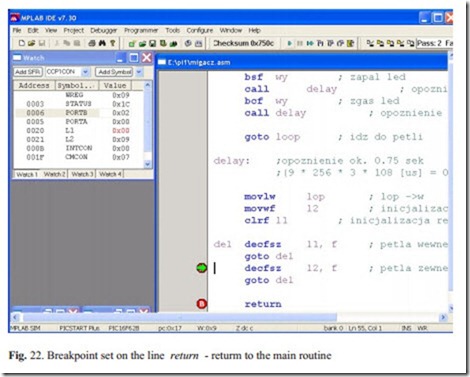Click the Checksum 0x750c field in toolbar
This screenshot has width=470, height=377.
[x=243, y=43]
